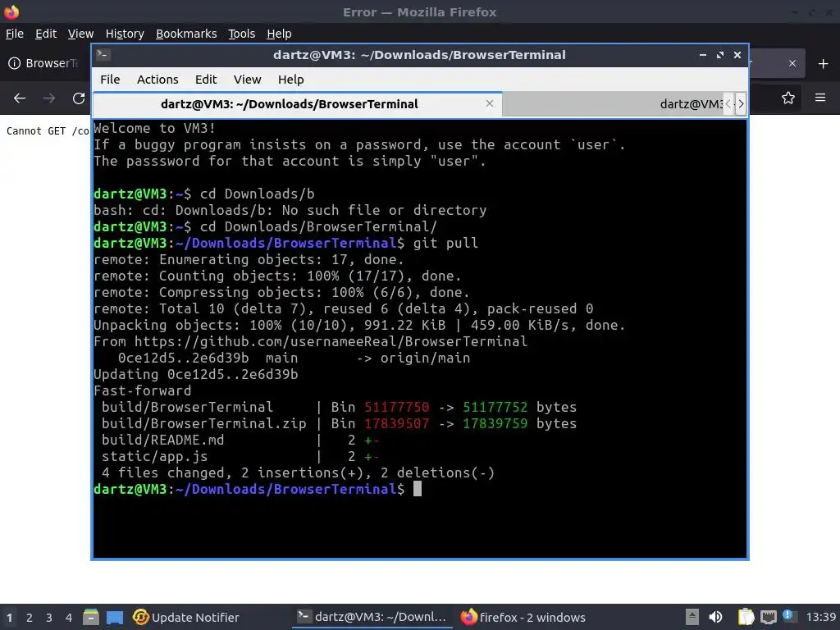
Task: Click the removable media tray icon
Action: pyautogui.click(x=692, y=617)
